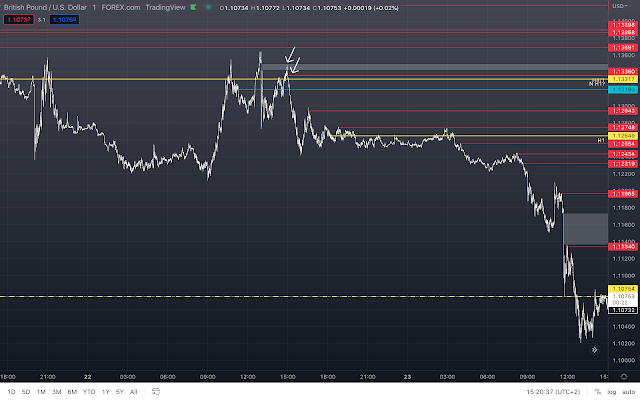Screen dimensions: 640x400
Task: Click the 1.12943 red price label
Action: click(x=623, y=111)
